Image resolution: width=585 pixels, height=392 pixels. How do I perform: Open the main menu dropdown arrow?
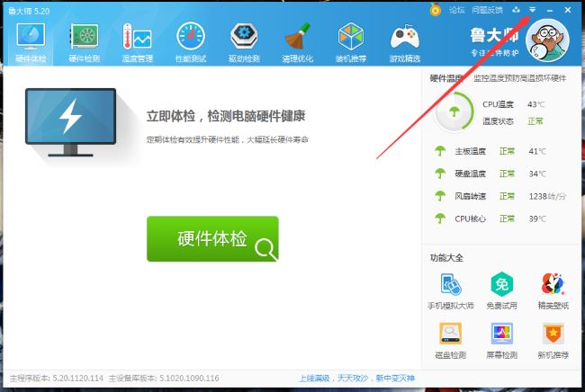point(533,10)
